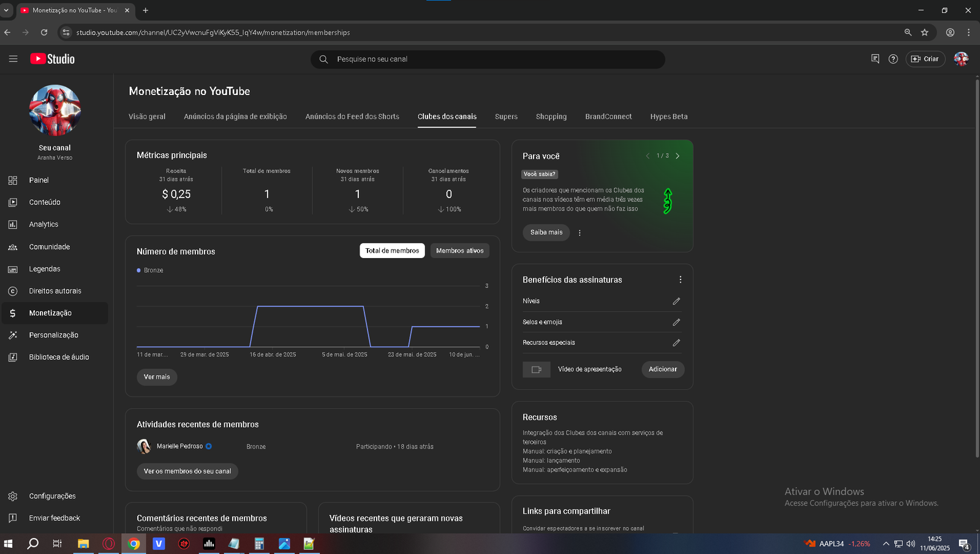Open Benefícios das assinaturas options menu
Screen dimensions: 980x554
[680, 279]
